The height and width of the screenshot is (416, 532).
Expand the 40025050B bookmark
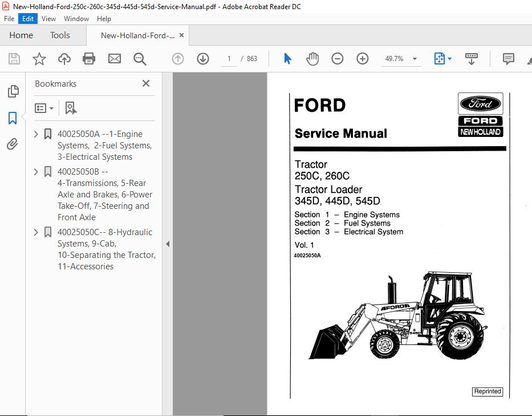click(36, 172)
